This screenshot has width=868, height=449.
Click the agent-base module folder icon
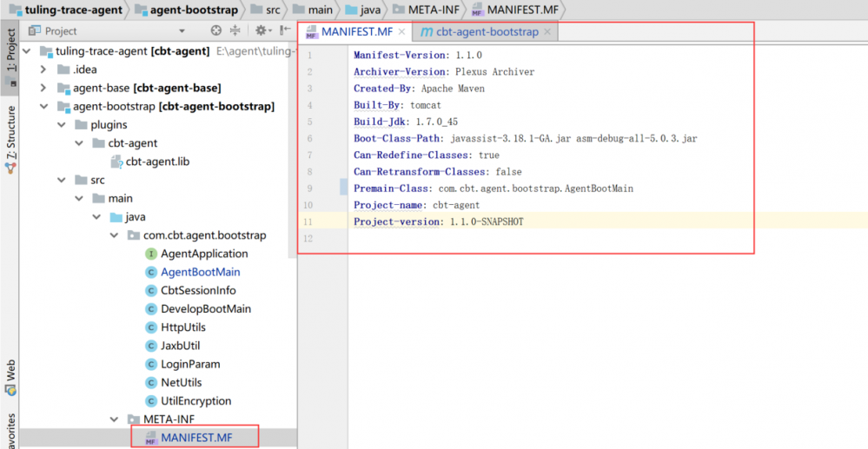(x=63, y=88)
